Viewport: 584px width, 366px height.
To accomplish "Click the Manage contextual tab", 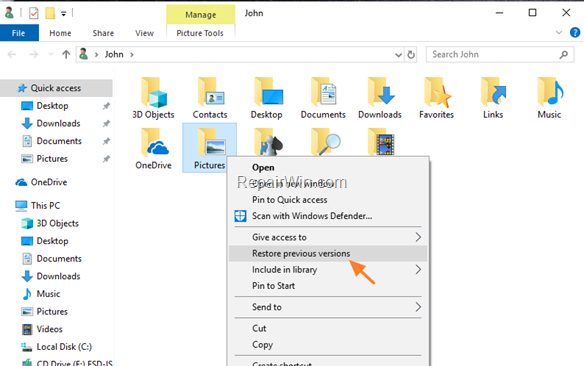I will (201, 15).
